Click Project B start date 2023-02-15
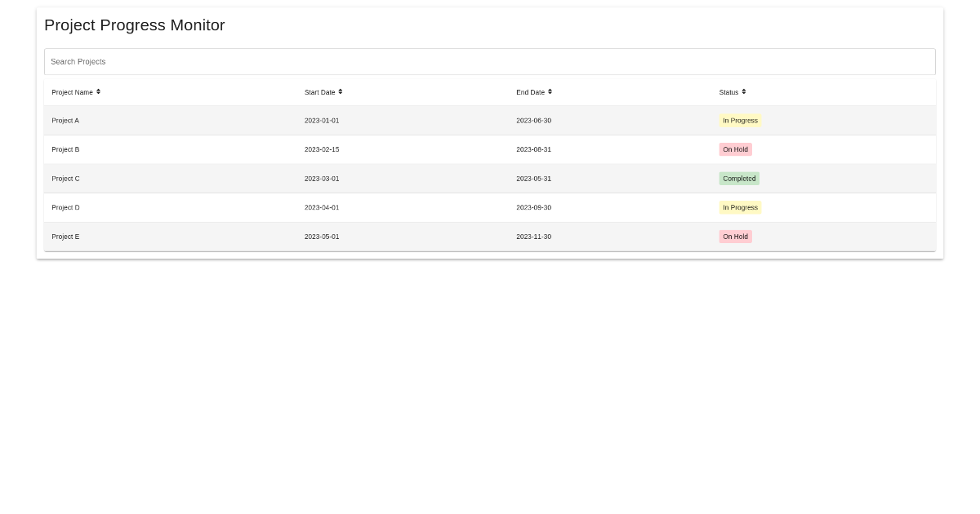 click(x=322, y=149)
